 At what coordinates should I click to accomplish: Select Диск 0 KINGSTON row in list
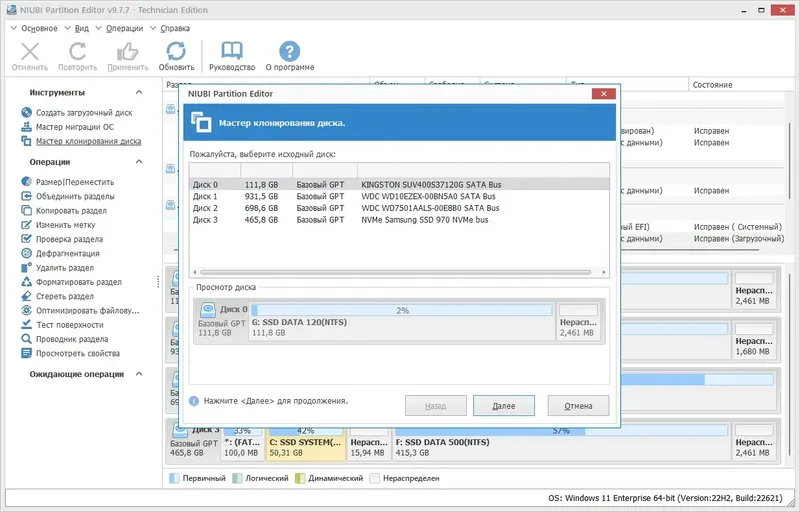[x=399, y=185]
